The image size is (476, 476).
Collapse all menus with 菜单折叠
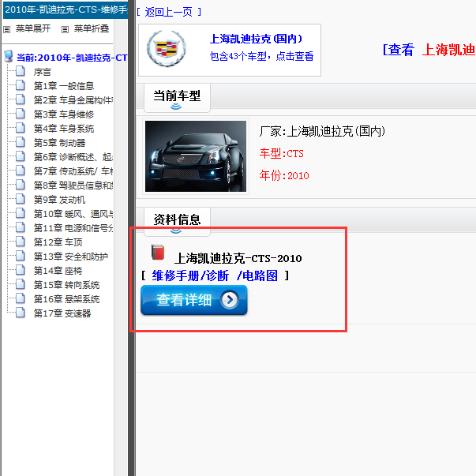[x=92, y=28]
